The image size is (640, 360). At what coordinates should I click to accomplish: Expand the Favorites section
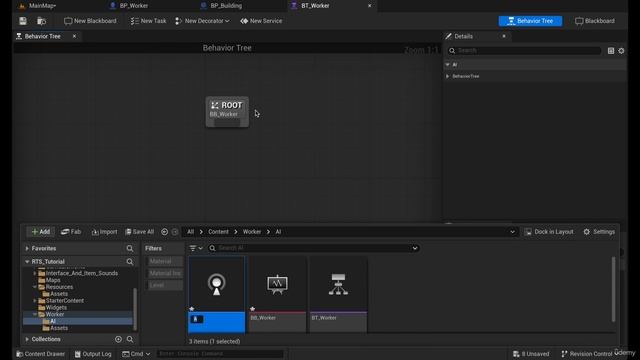coord(27,248)
